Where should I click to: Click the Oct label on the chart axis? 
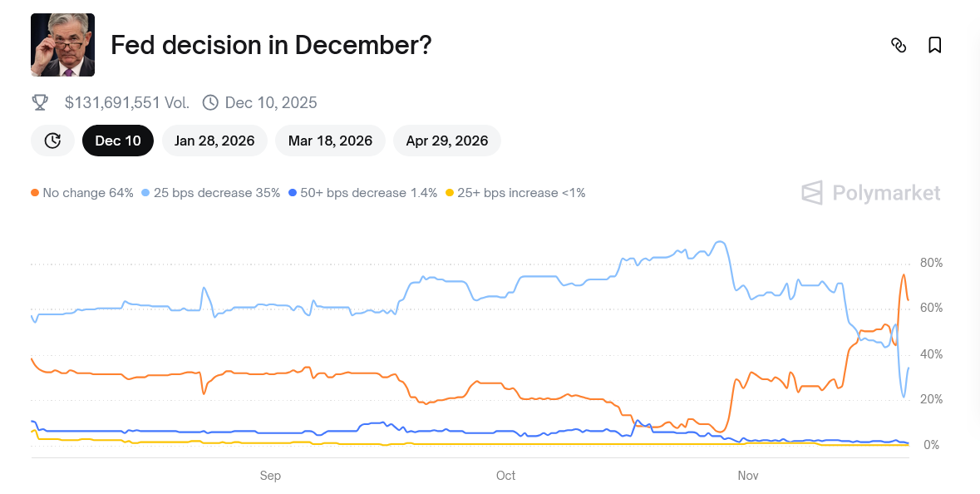tap(505, 476)
